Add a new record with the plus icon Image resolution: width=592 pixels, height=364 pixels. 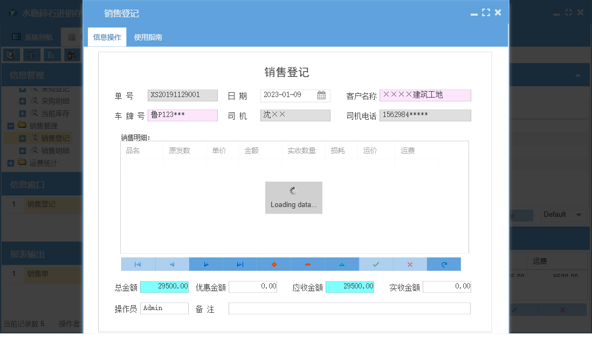(274, 264)
